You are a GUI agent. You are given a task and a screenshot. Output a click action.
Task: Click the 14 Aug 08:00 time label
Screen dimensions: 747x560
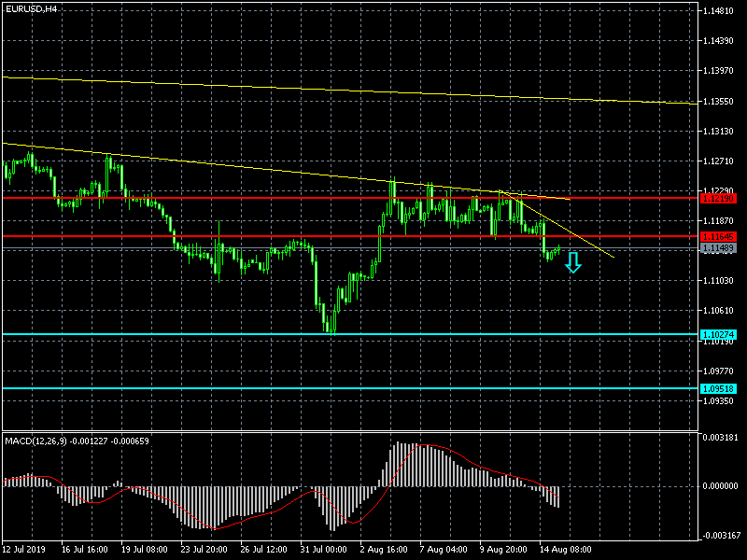click(564, 549)
